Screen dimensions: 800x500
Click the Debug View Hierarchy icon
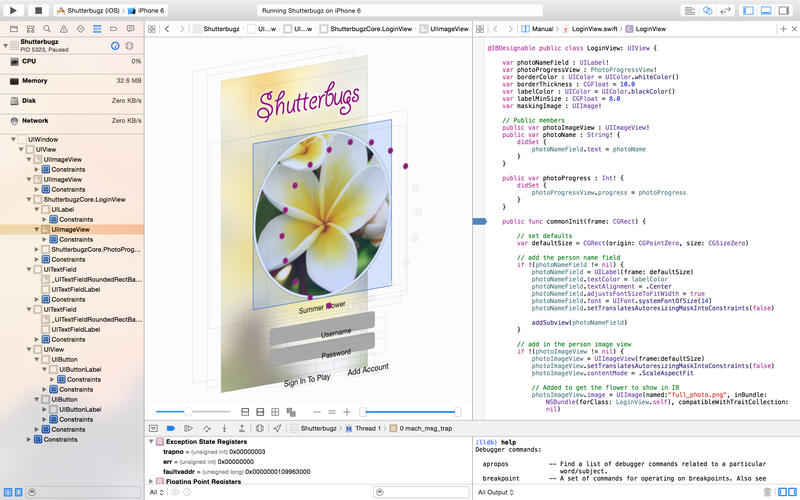[x=261, y=428]
